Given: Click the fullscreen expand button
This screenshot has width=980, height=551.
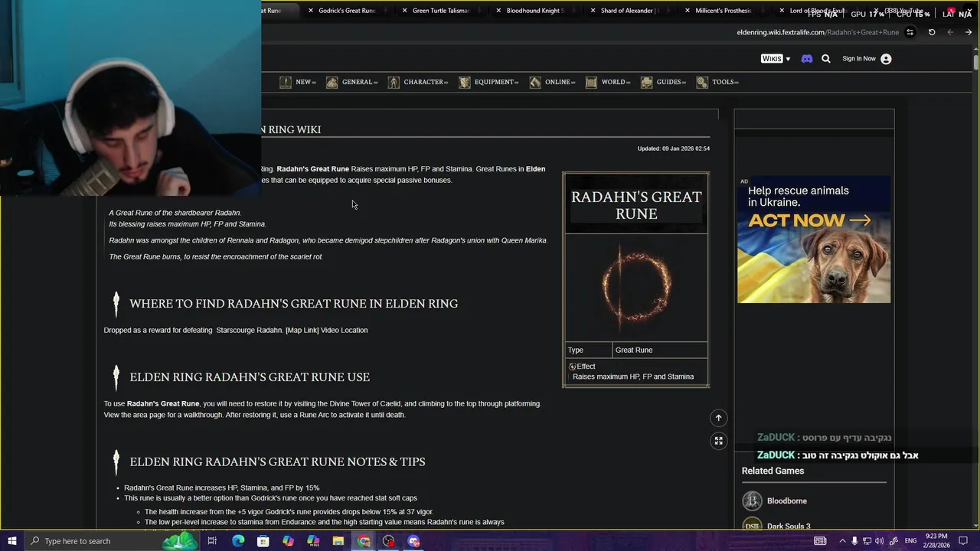Looking at the screenshot, I should (x=718, y=441).
